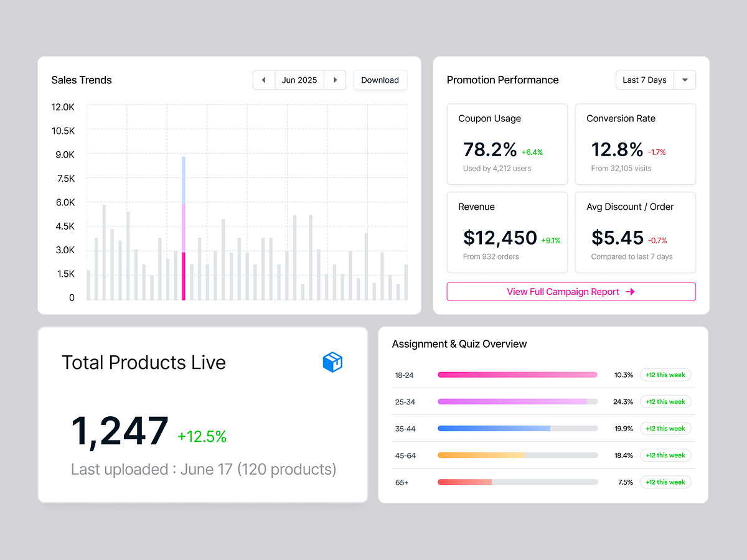Click the 24.3% percentage value
This screenshot has height=560, width=747.
[x=623, y=402]
